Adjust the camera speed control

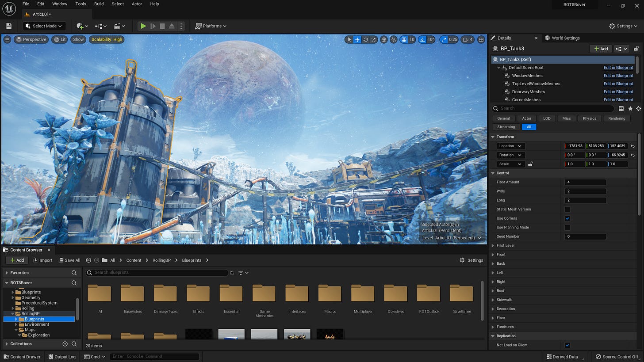click(467, 39)
